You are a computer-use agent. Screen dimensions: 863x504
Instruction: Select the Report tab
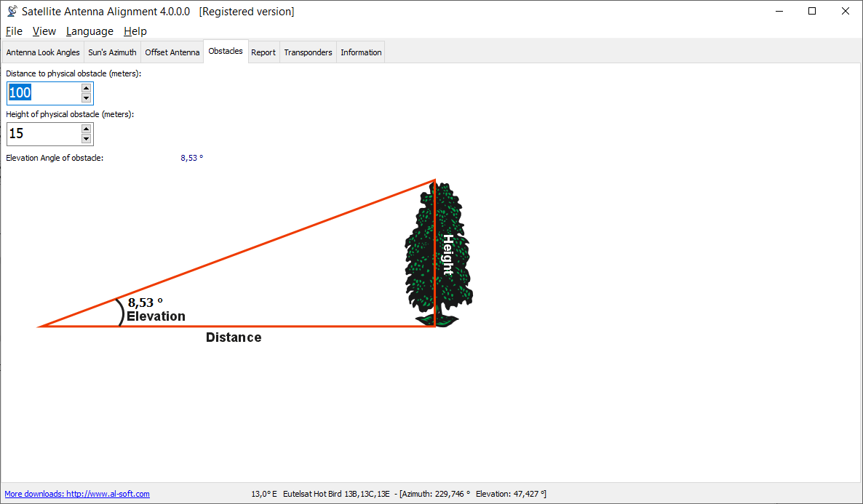point(263,52)
